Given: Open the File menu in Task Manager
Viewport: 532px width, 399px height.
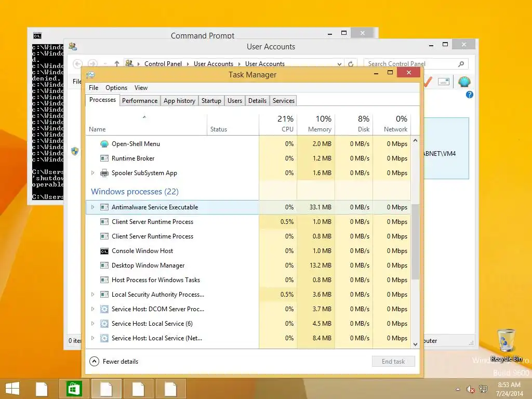Looking at the screenshot, I should coord(94,87).
